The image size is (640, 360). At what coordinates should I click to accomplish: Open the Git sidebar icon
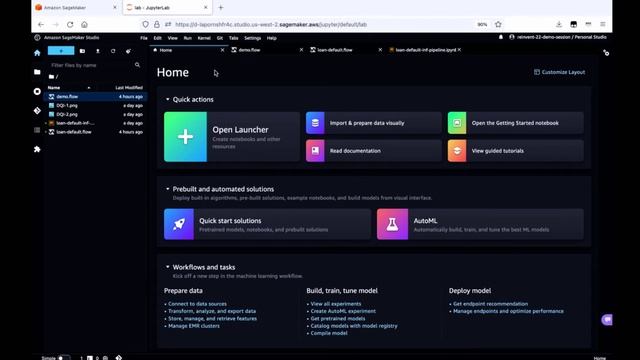37,111
